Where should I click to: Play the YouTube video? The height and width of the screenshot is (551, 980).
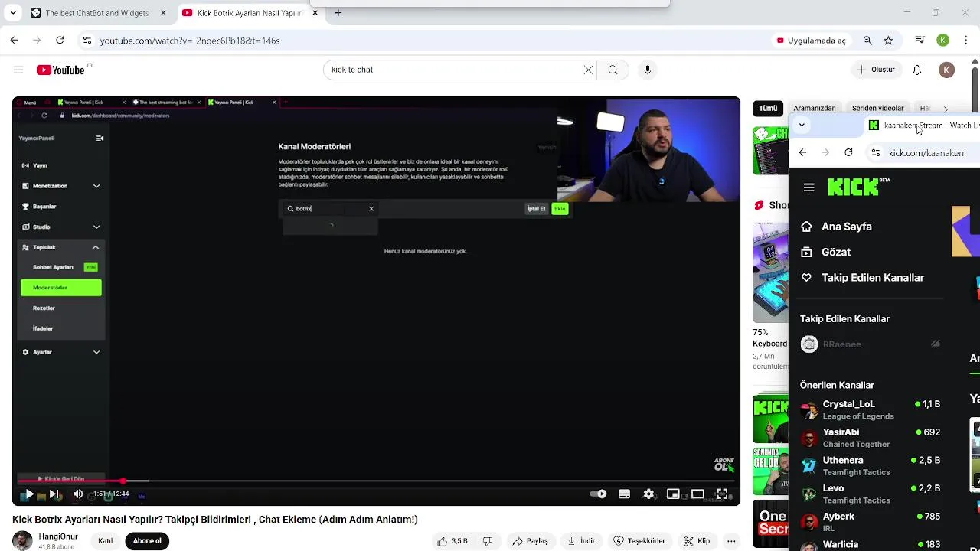click(28, 494)
